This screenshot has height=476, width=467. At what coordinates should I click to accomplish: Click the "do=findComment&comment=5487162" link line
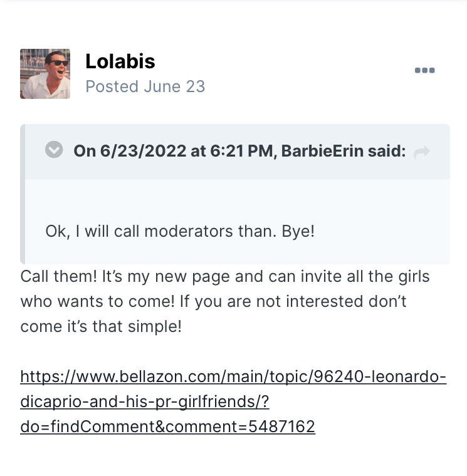pos(167,427)
